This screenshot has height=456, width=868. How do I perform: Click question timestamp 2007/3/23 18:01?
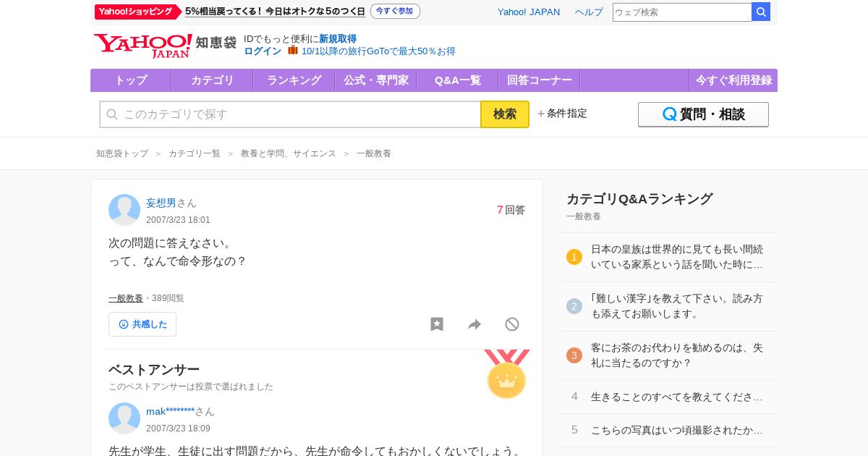178,220
